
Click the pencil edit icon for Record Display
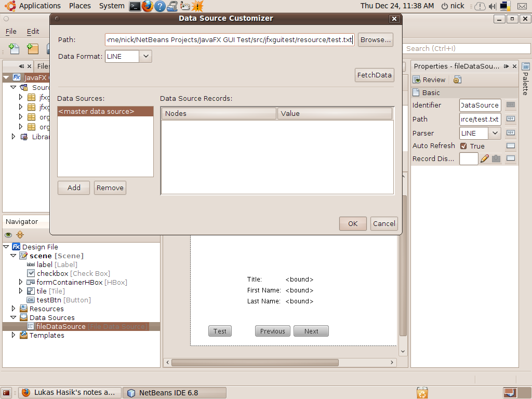[485, 158]
